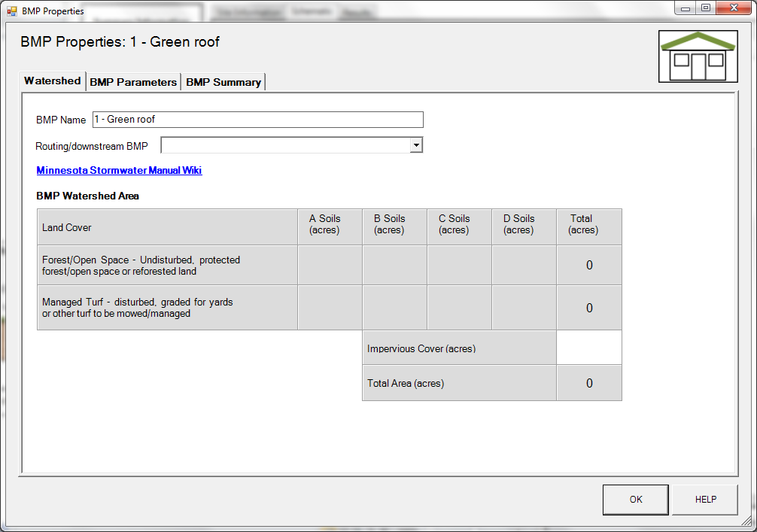Click the HELP button
The width and height of the screenshot is (757, 532).
point(705,500)
